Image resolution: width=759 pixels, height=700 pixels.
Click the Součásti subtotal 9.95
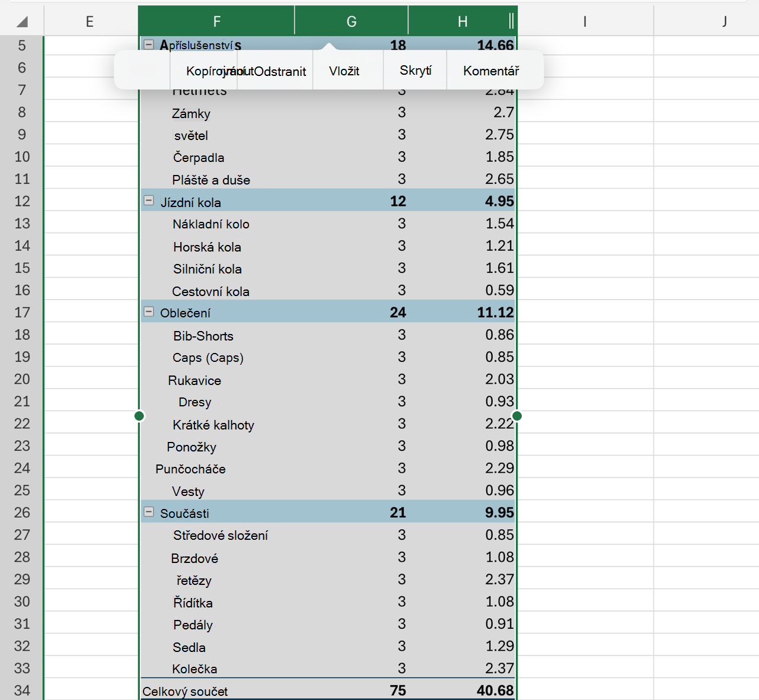pyautogui.click(x=499, y=513)
